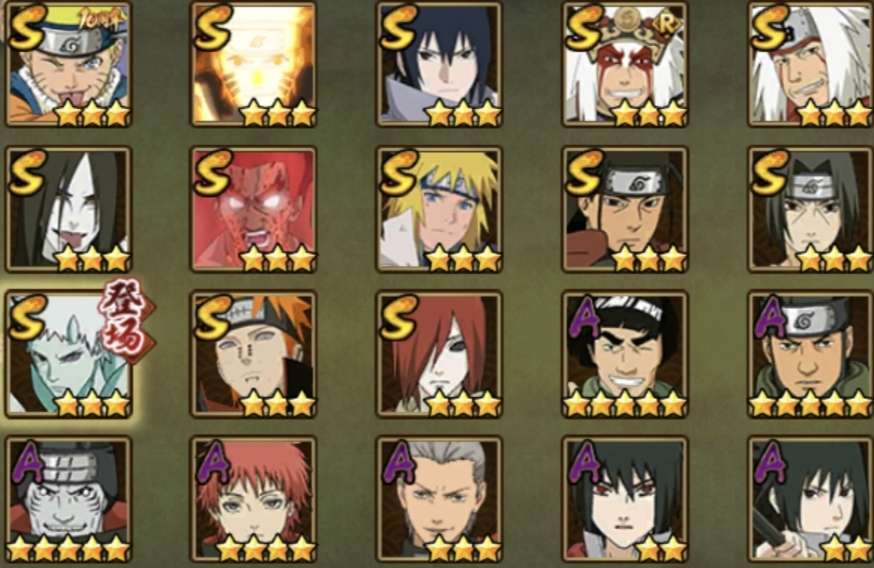Pick the pale horned character with 登场 badge
This screenshot has height=568, width=874.
[69, 354]
